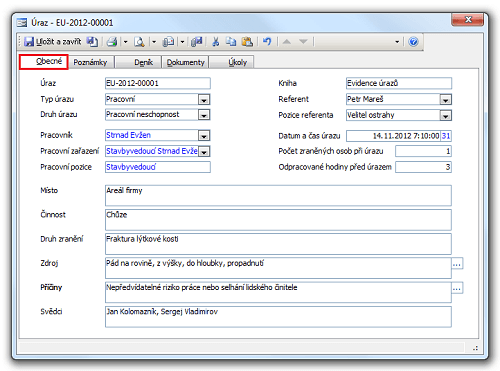Click the Referent value Petr Mareš

pyautogui.click(x=365, y=99)
